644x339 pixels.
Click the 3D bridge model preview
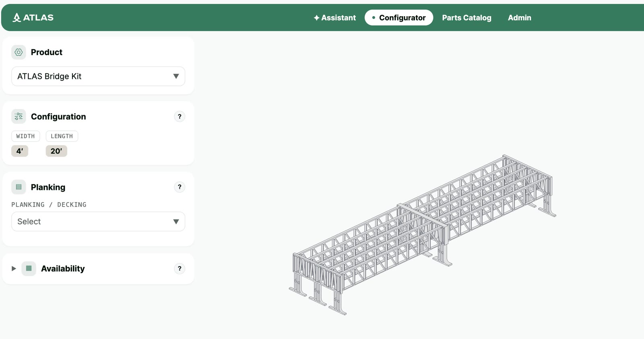[423, 235]
